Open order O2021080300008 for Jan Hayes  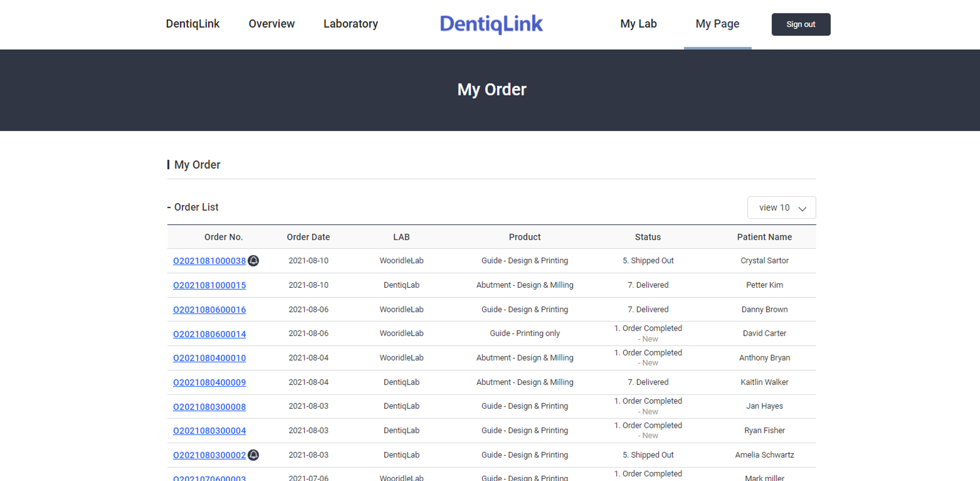pos(209,407)
